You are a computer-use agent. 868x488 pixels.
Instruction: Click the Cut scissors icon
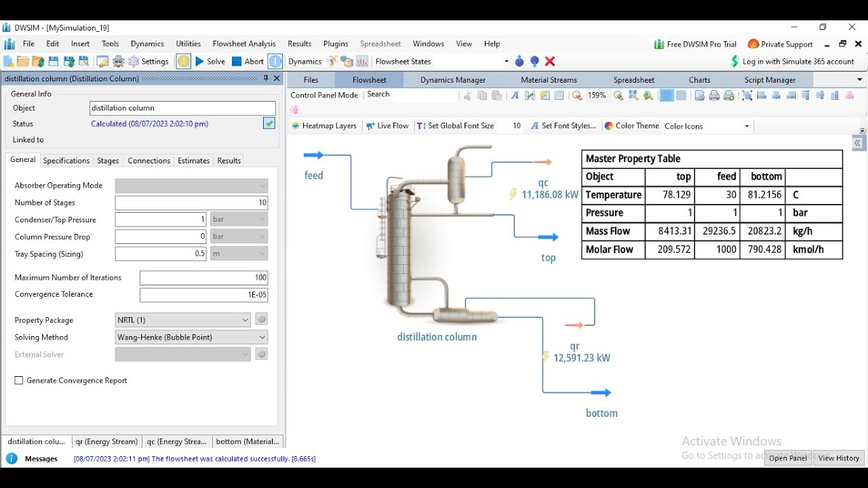(x=467, y=96)
